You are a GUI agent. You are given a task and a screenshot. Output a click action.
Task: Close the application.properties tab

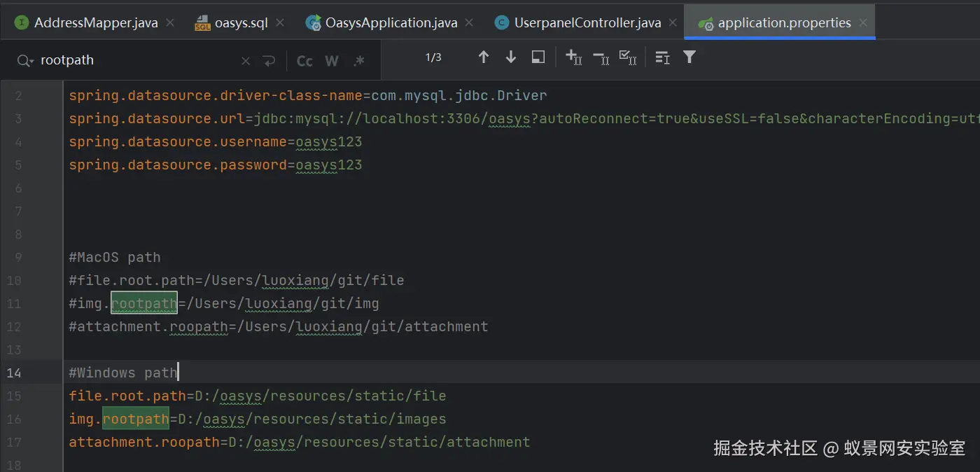pyautogui.click(x=863, y=23)
